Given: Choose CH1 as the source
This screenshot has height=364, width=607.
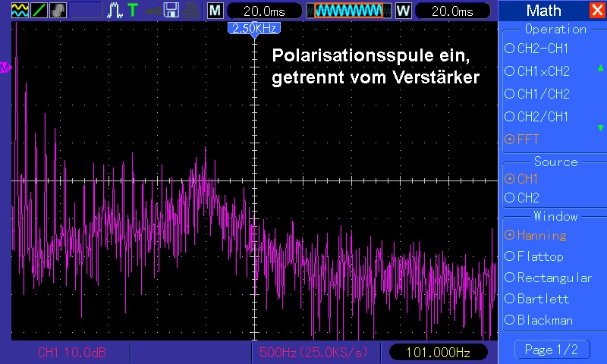Looking at the screenshot, I should coord(521,179).
